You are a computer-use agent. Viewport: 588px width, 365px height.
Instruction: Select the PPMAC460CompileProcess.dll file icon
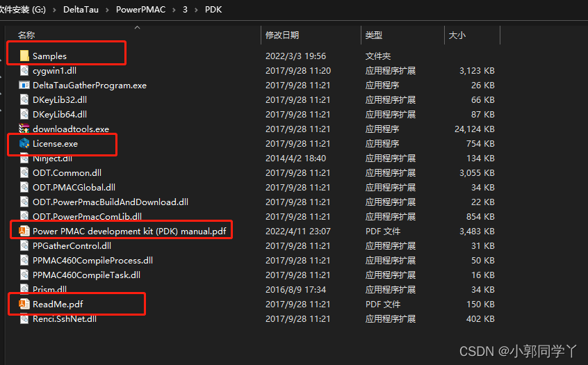pyautogui.click(x=24, y=260)
